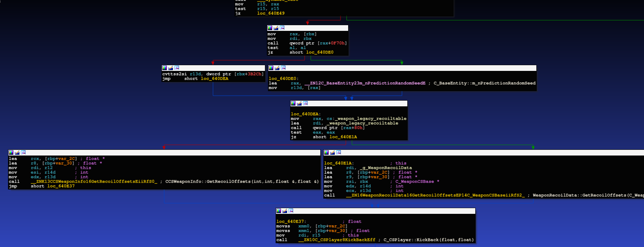
Task: Set node color on cvttss2si block
Action: [x=165, y=68]
